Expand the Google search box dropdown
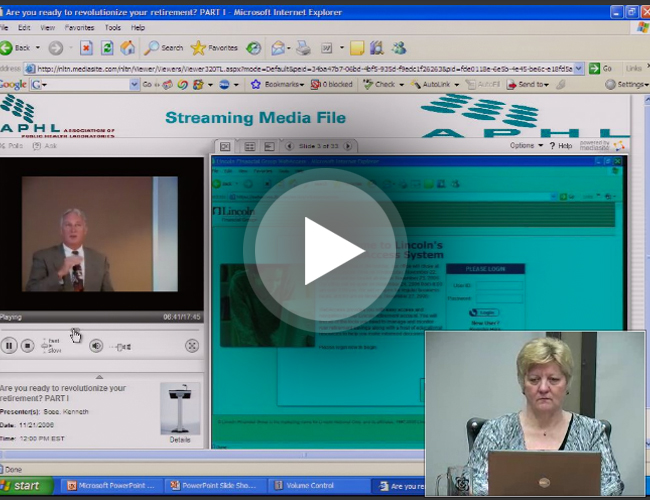The image size is (650, 500). coord(134,85)
